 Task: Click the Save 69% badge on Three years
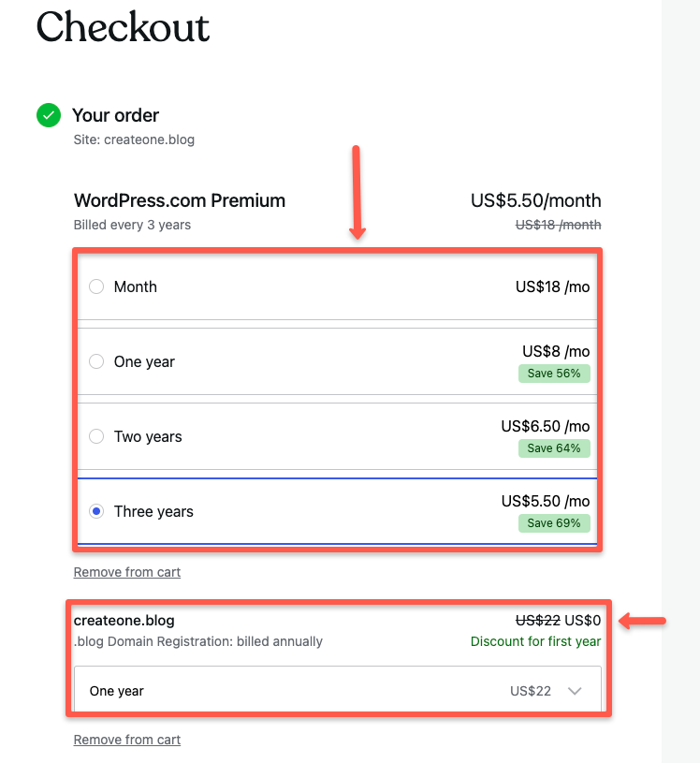pyautogui.click(x=554, y=522)
